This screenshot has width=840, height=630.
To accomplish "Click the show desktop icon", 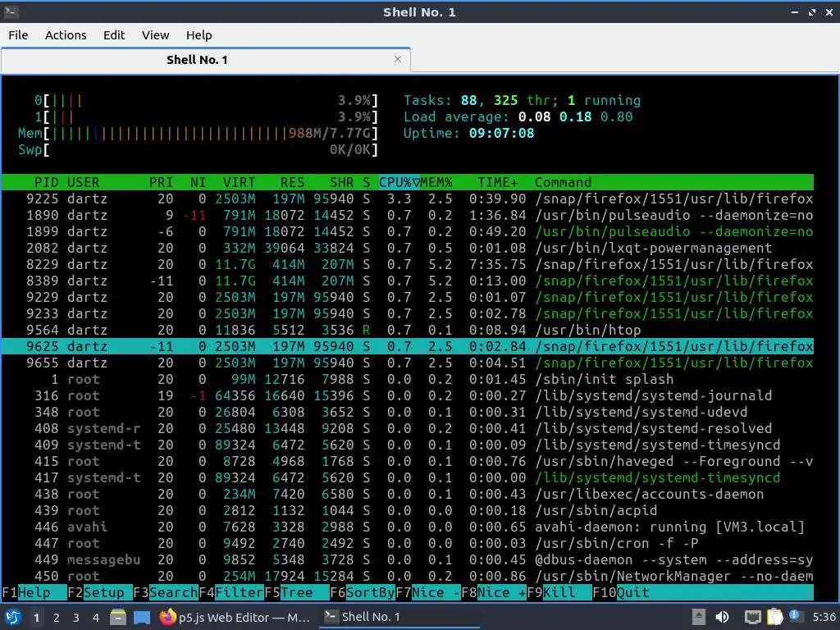I will [x=142, y=617].
